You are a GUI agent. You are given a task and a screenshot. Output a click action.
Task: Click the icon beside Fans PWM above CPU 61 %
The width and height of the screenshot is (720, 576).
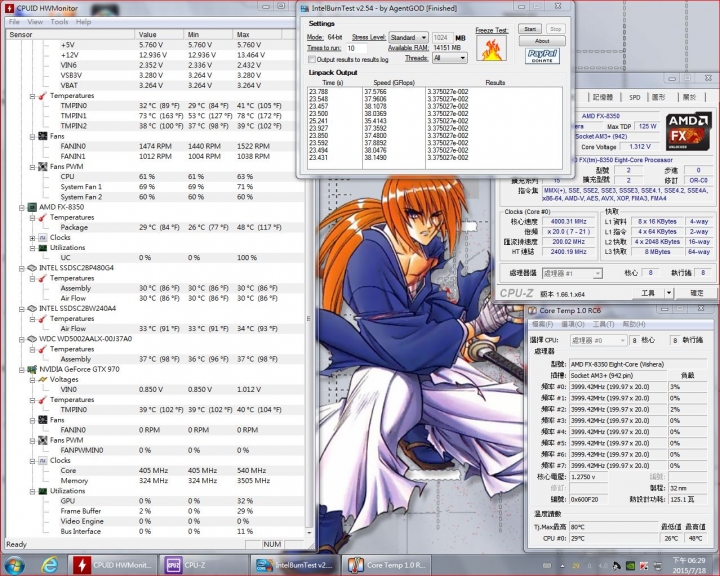click(x=43, y=167)
